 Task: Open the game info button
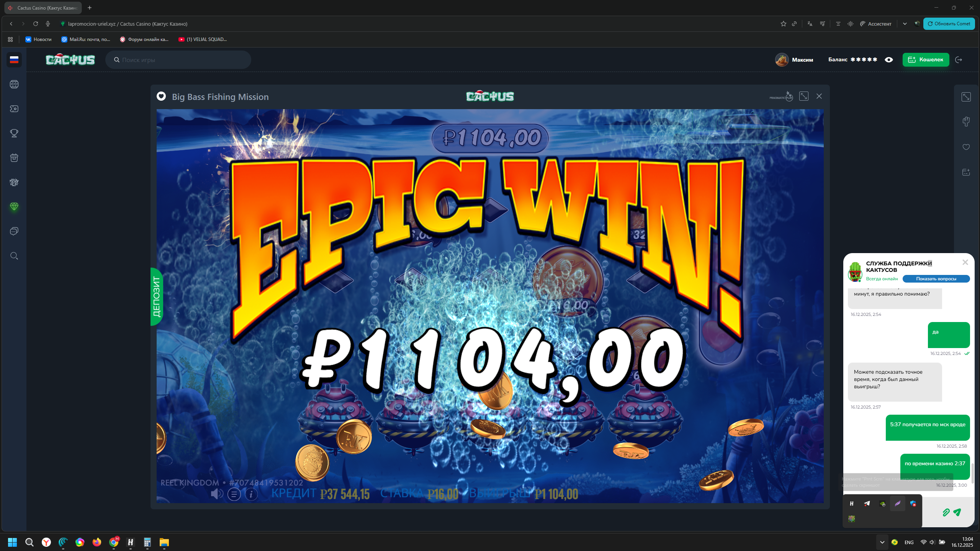251,494
